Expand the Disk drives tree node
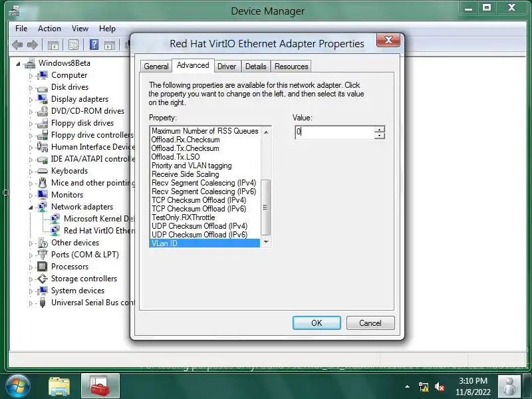Image resolution: width=532 pixels, height=399 pixels. click(31, 88)
